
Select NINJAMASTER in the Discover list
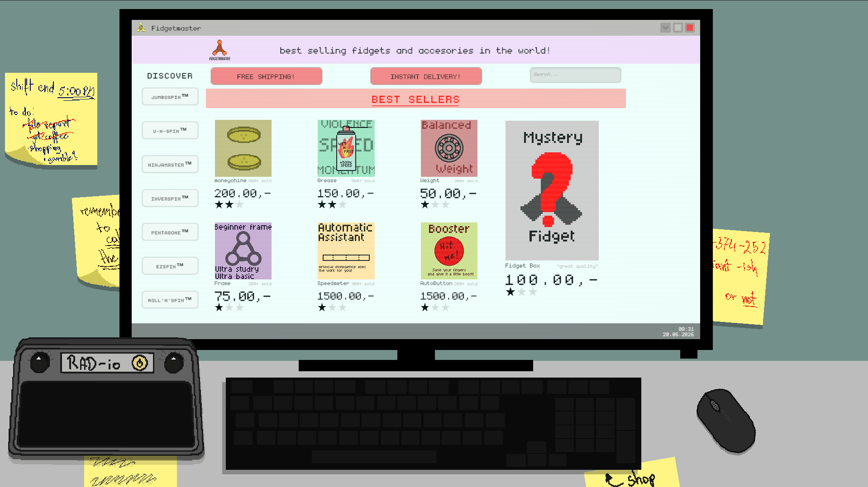tap(170, 165)
